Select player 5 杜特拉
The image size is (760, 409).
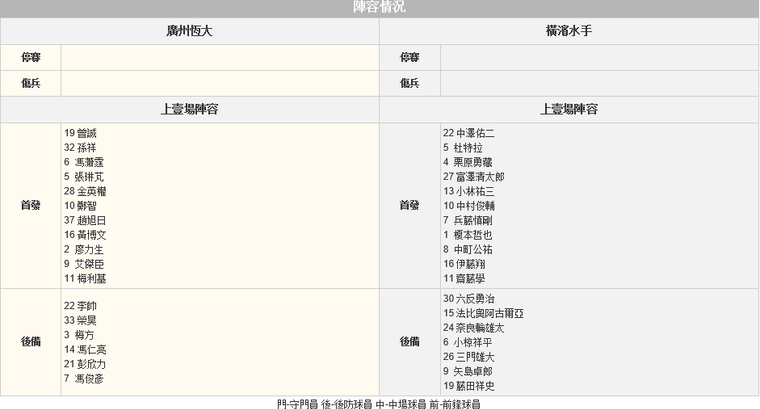463,147
